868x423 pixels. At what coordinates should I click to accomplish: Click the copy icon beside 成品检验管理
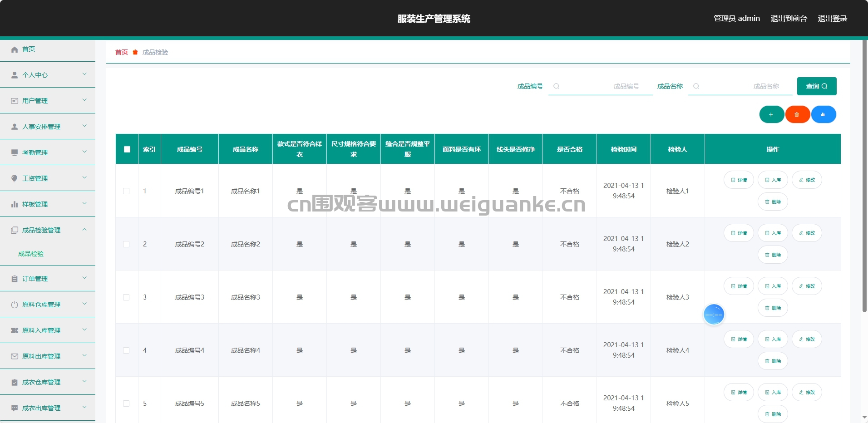tap(15, 230)
